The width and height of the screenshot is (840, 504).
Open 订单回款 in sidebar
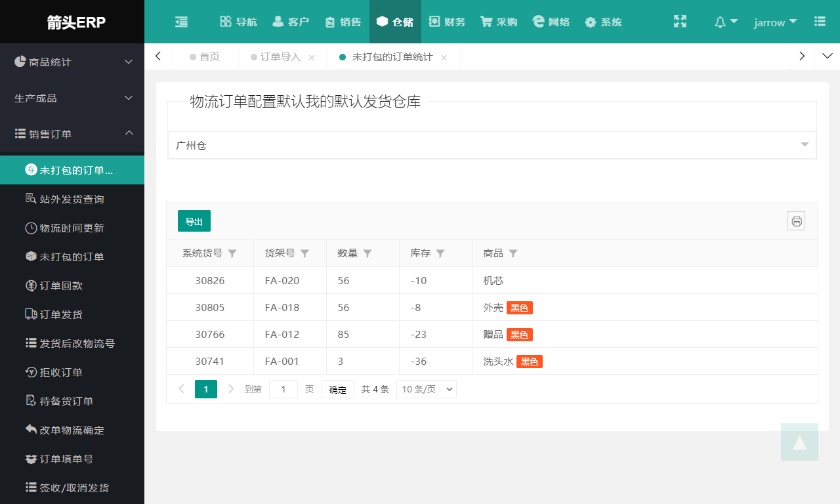72,285
